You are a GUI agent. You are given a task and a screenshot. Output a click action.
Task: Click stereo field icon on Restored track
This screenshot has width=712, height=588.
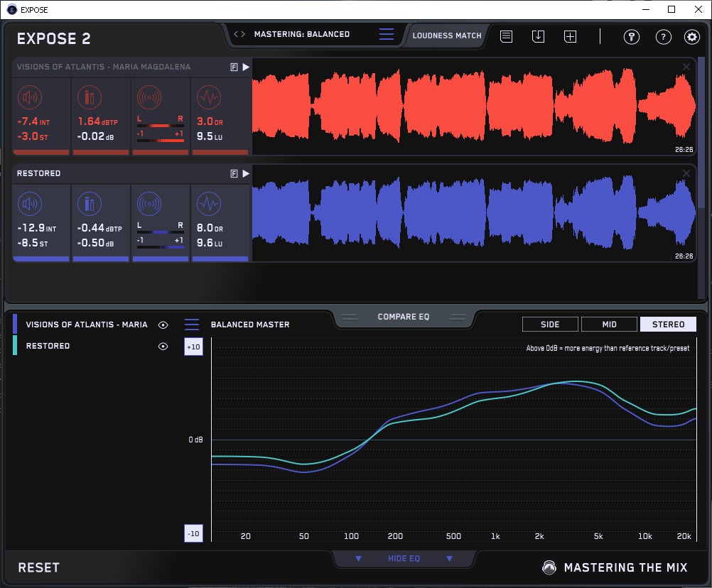point(149,204)
